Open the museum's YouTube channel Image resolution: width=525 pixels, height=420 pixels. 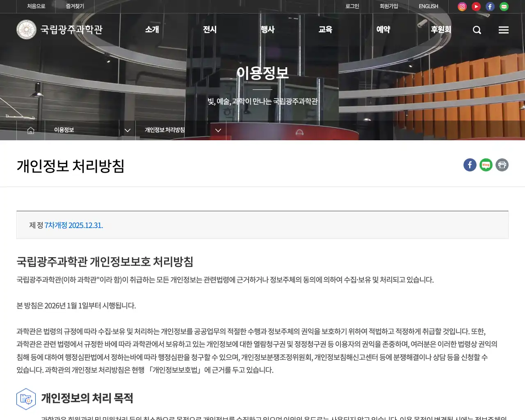coord(476,7)
